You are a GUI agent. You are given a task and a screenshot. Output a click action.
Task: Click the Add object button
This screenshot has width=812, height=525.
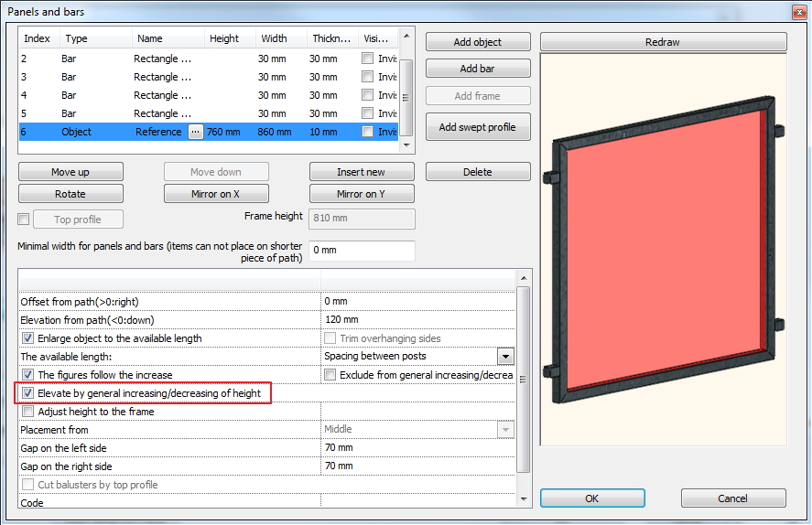478,42
